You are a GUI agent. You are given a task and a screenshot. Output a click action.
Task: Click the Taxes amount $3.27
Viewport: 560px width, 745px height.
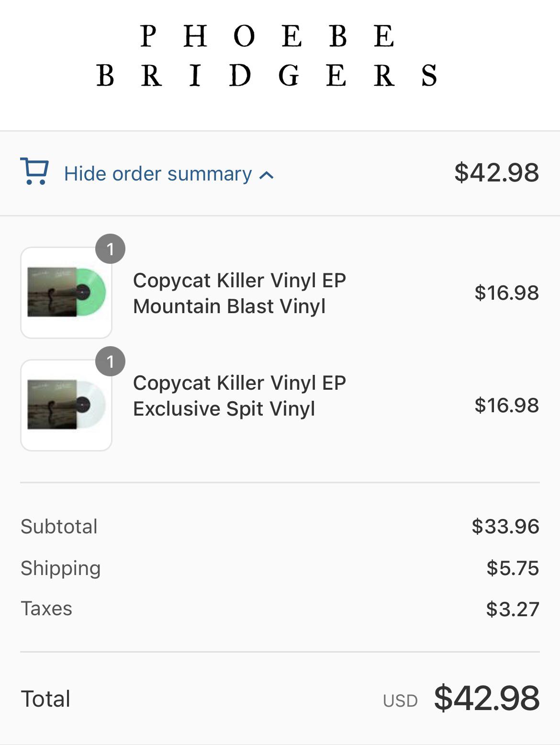tap(512, 609)
